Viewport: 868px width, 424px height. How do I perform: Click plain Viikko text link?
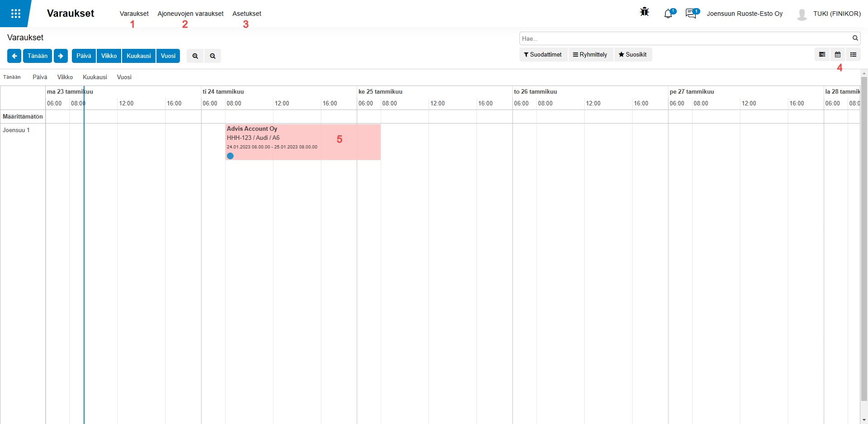pos(65,77)
